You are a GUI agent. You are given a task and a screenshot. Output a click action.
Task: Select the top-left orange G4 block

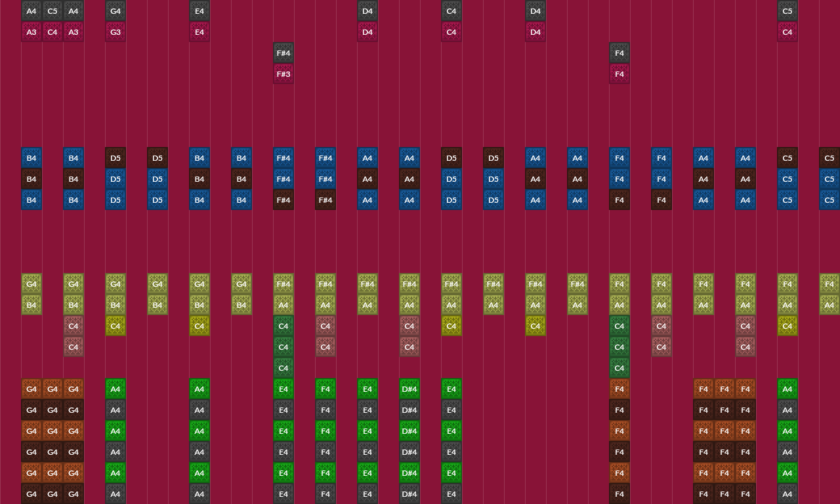coord(31,389)
